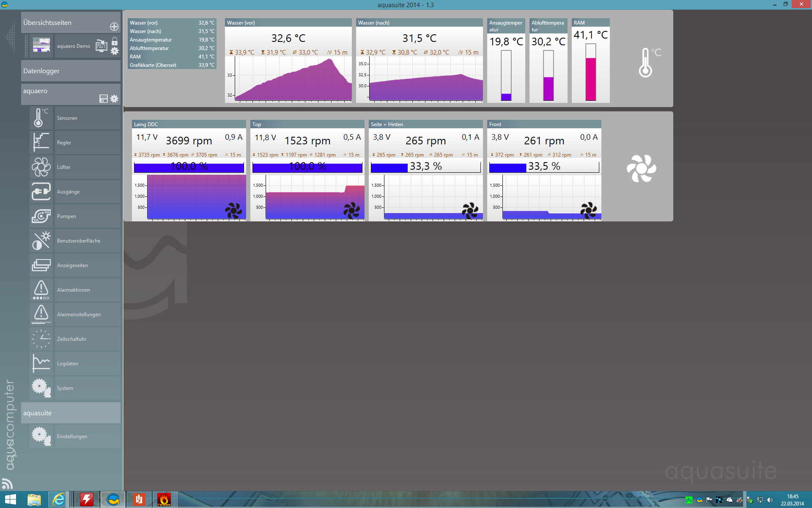
Task: Open the Sensoren thermometer icon
Action: pyautogui.click(x=41, y=118)
